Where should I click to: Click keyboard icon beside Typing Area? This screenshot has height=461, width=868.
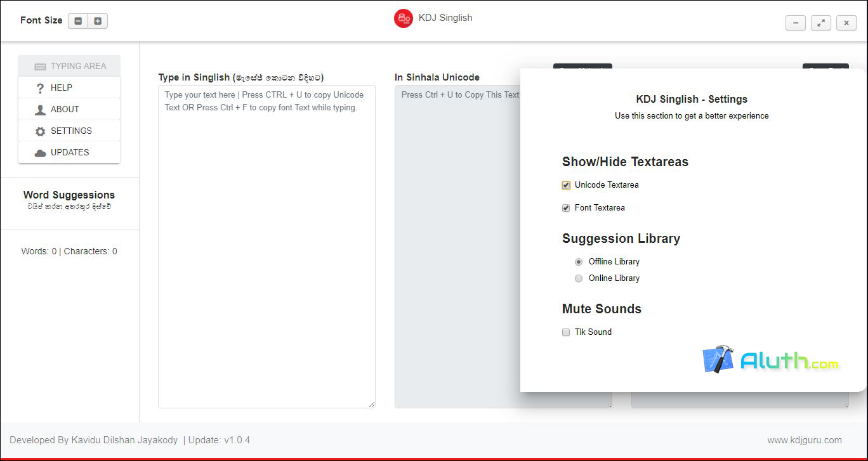click(x=40, y=67)
